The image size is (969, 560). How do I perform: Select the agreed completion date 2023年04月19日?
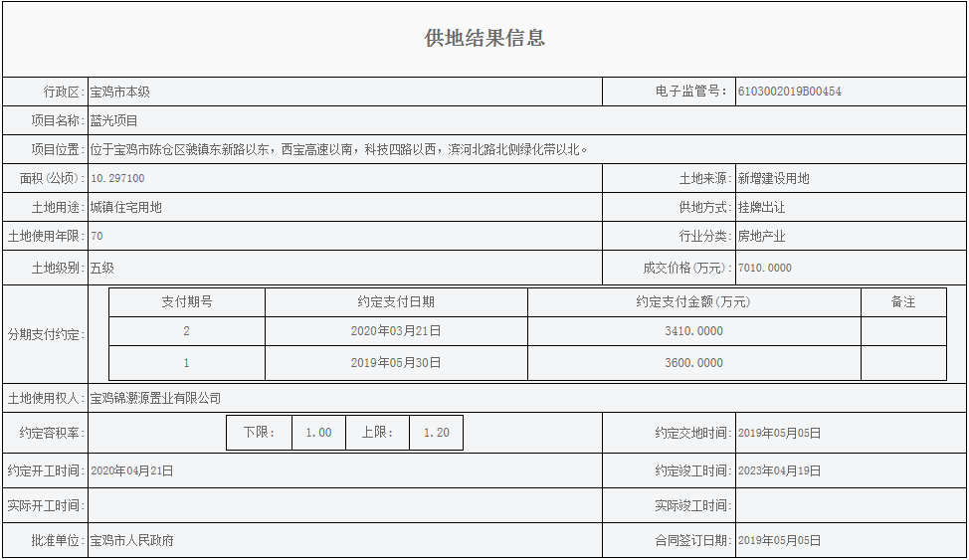pyautogui.click(x=779, y=470)
